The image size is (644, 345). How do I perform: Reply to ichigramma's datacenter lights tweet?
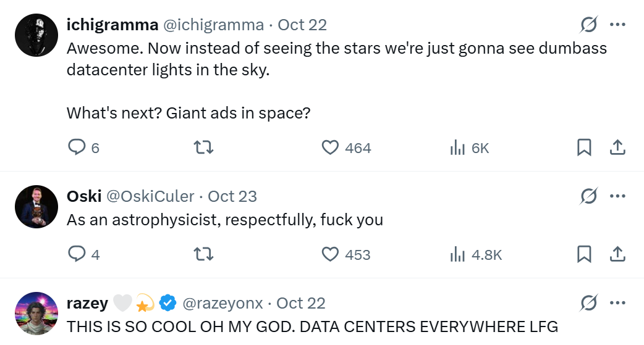coord(76,148)
